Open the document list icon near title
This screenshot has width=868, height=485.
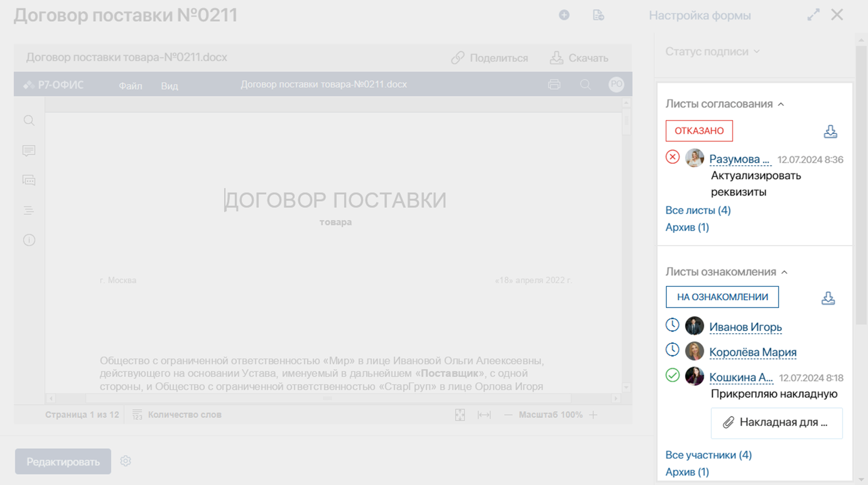598,16
